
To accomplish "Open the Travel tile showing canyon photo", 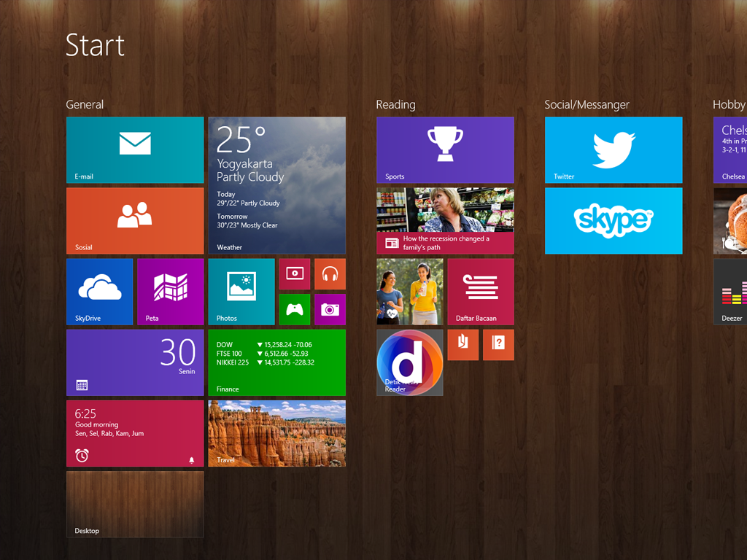I will pyautogui.click(x=276, y=433).
